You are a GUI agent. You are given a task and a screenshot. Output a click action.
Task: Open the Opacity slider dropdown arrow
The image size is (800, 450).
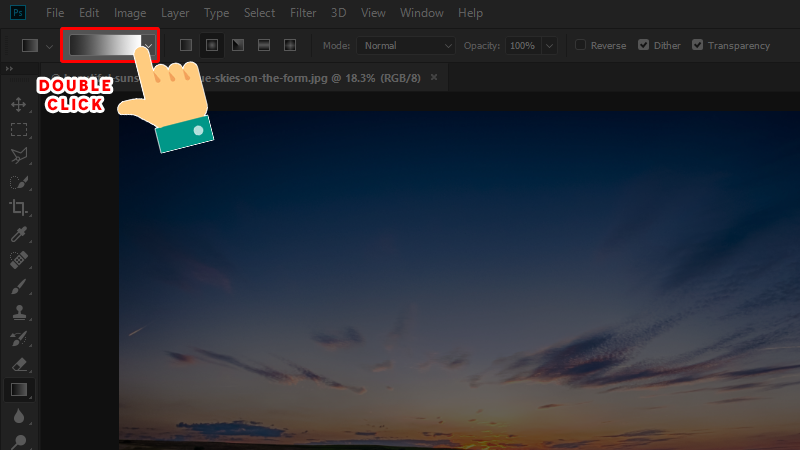pyautogui.click(x=549, y=46)
